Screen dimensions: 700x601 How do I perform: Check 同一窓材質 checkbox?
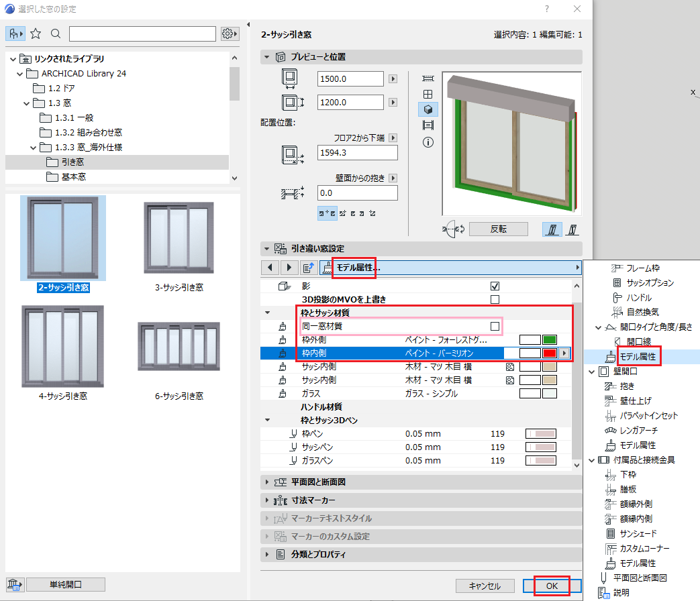495,326
